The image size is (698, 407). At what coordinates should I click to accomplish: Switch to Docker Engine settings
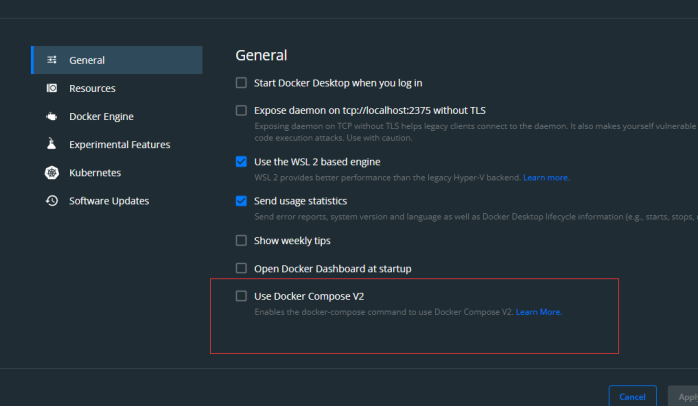tap(101, 116)
